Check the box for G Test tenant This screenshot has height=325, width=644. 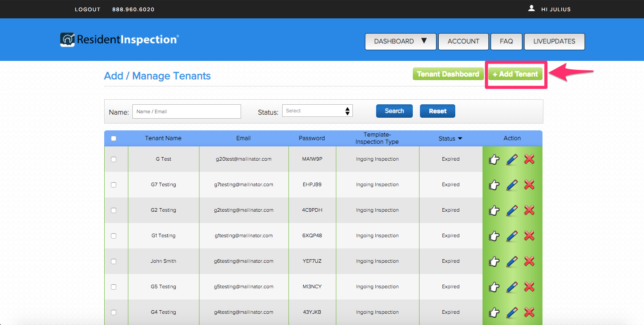[114, 159]
